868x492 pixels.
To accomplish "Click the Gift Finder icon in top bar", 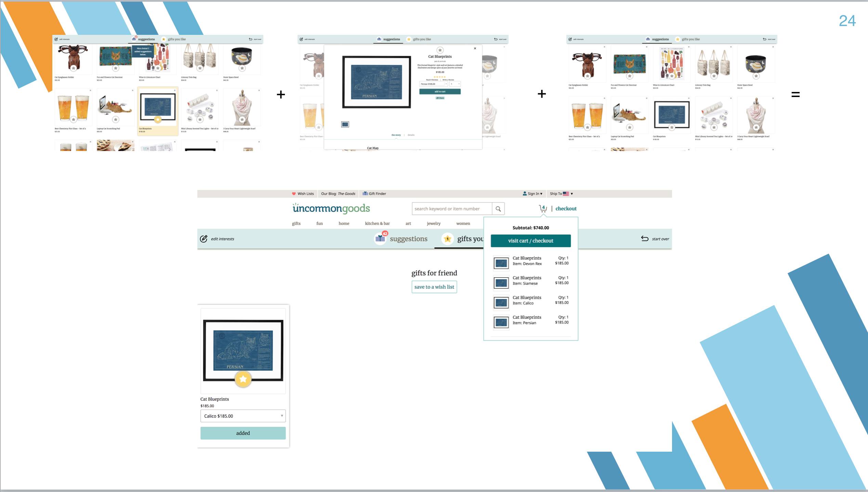I will (x=365, y=194).
